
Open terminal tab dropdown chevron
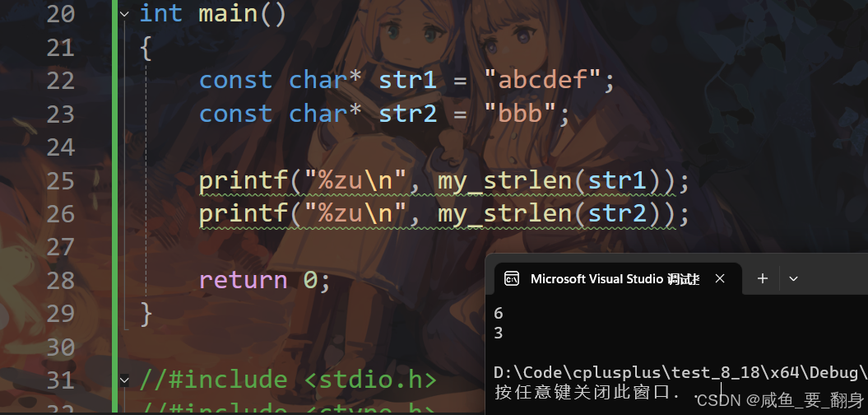[x=793, y=278]
